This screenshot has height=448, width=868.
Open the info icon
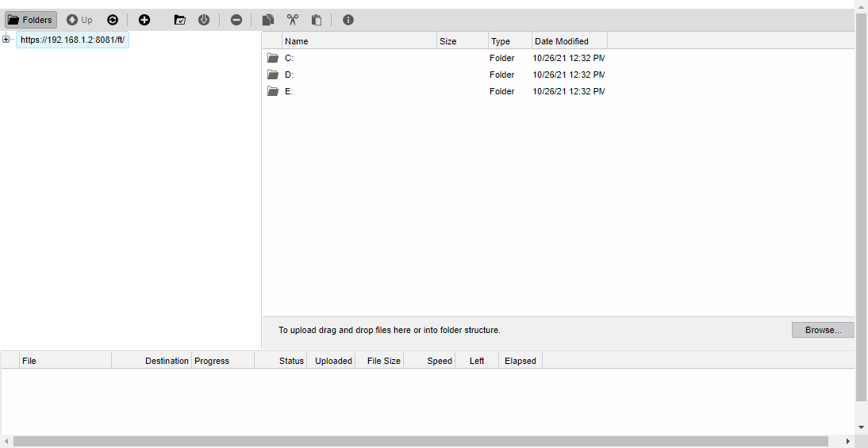[x=348, y=20]
